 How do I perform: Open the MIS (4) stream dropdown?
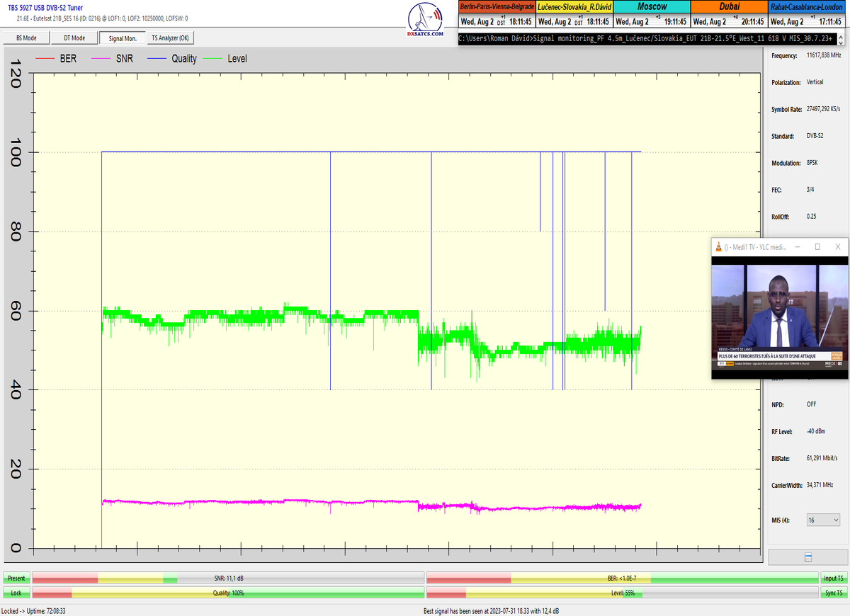coord(823,520)
